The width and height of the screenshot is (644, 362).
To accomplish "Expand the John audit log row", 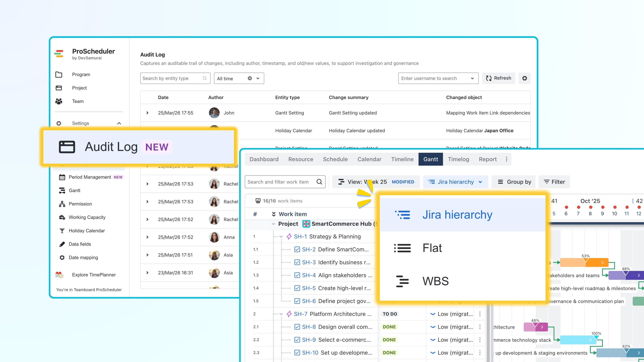I will pos(148,113).
